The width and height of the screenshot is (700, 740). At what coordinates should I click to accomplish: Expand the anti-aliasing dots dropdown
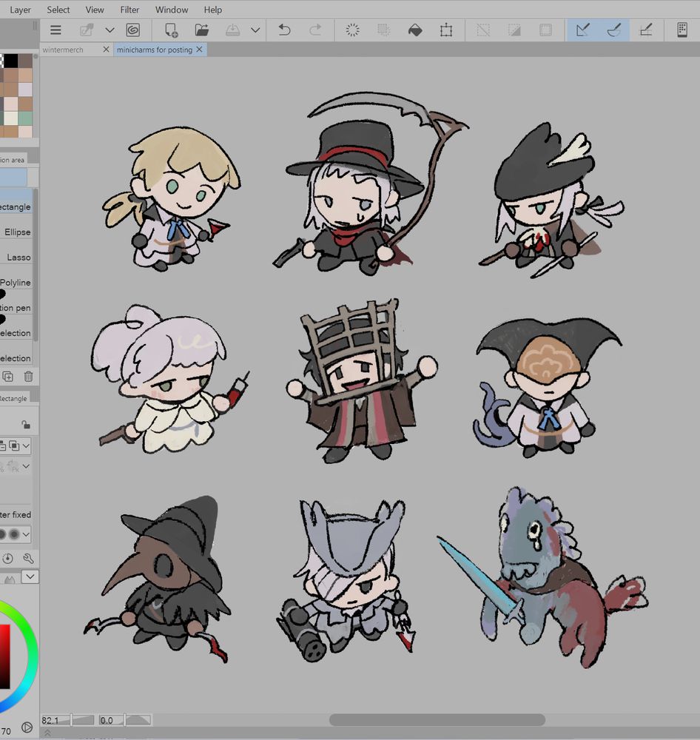26,535
